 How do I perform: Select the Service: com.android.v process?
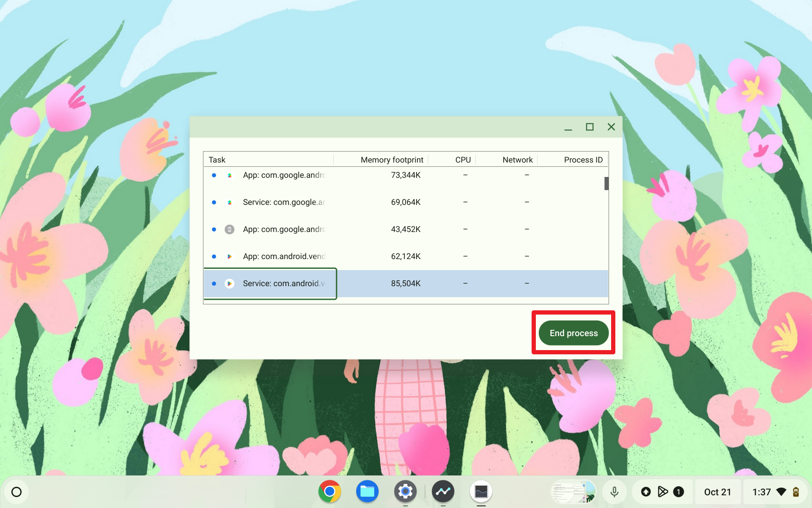pos(283,283)
